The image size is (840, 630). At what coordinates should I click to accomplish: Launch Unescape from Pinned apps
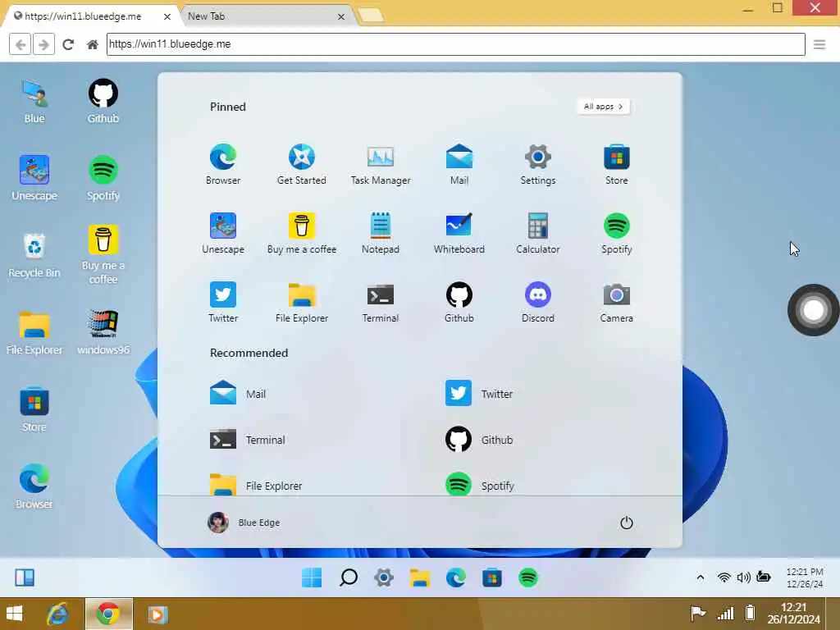click(x=223, y=233)
